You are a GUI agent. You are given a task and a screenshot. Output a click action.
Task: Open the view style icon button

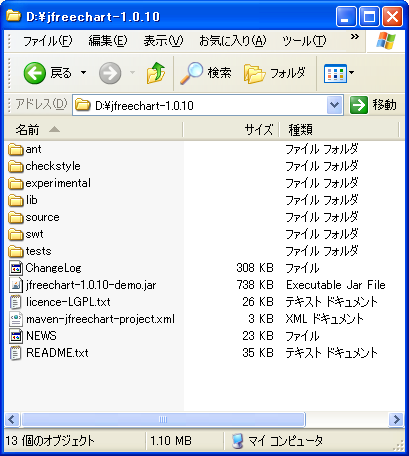tap(335, 73)
